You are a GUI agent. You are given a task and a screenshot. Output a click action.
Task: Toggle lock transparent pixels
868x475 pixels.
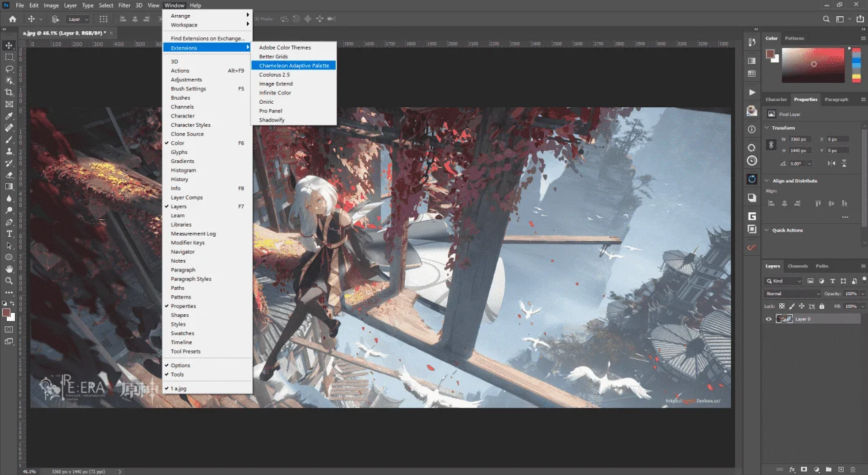coord(781,307)
